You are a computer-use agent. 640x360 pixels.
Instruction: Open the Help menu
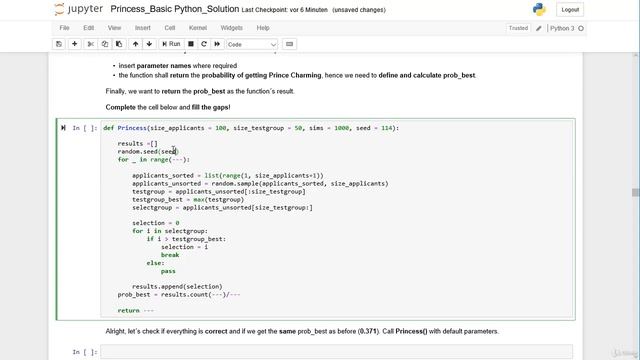(263, 28)
